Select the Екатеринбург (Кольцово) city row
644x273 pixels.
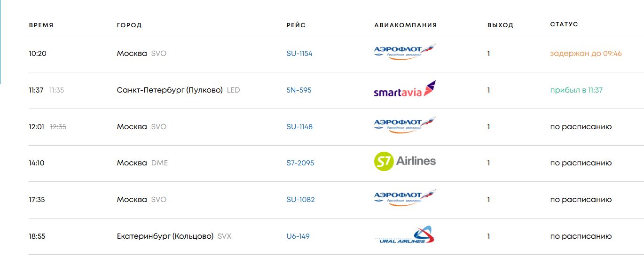click(165, 236)
